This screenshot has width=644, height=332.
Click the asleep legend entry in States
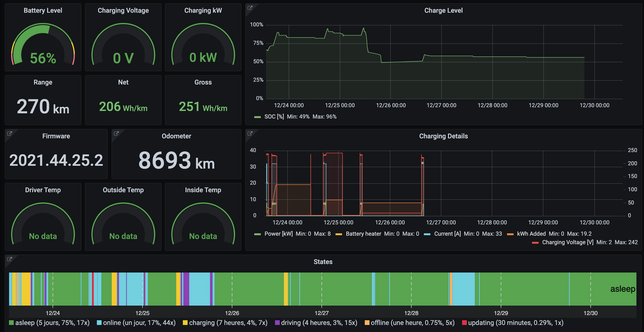click(49, 322)
